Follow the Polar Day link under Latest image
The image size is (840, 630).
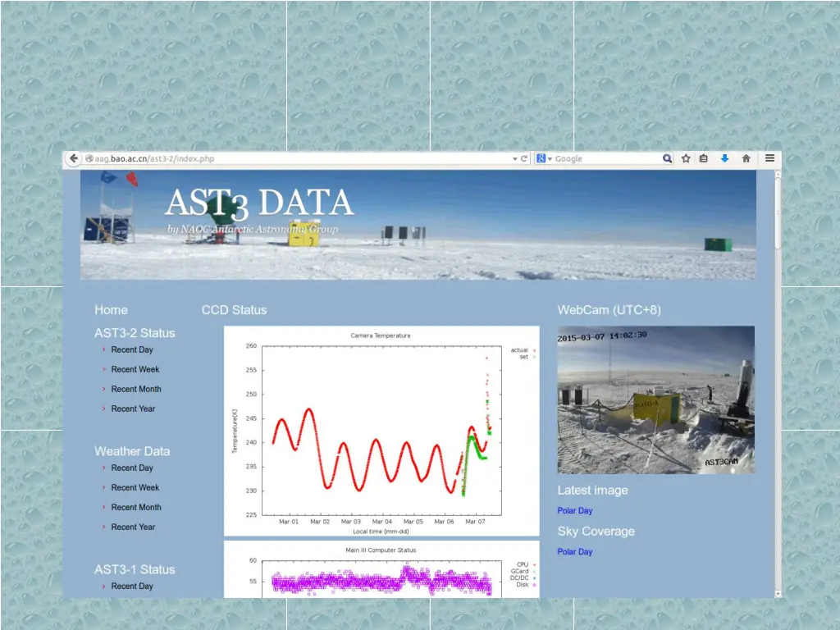click(575, 510)
